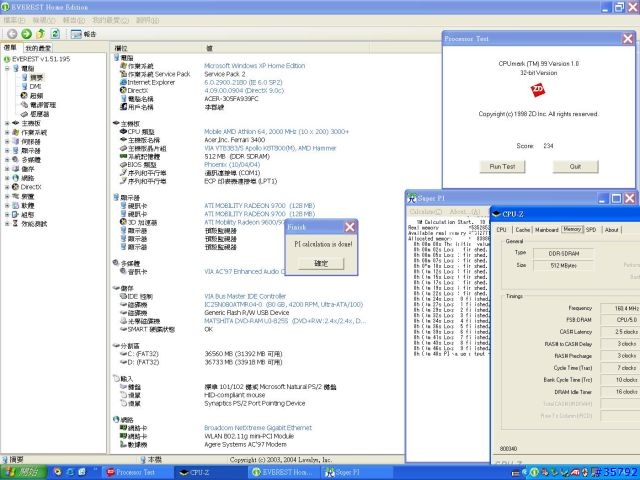Expand the 網路 network tree node

click(x=7, y=178)
